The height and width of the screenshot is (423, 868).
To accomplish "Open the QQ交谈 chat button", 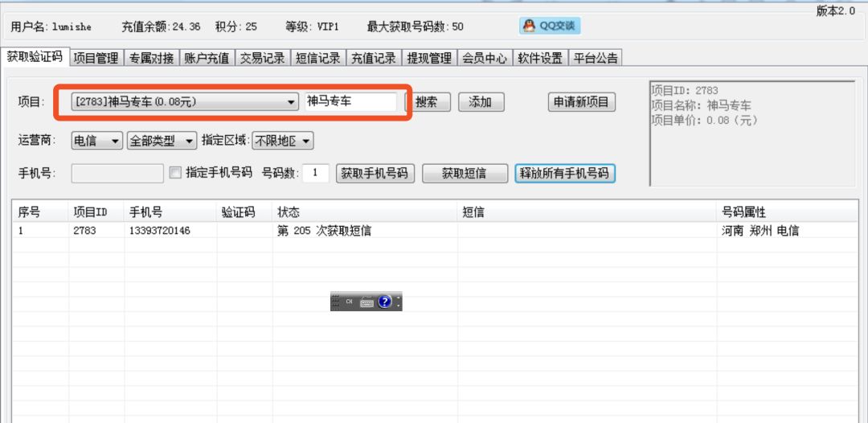I will 550,26.
